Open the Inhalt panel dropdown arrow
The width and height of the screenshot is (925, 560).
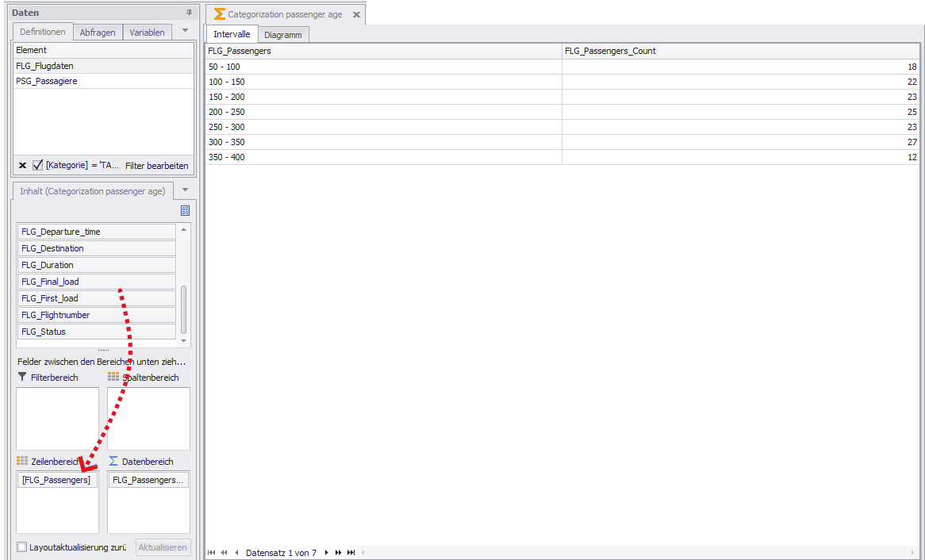185,190
